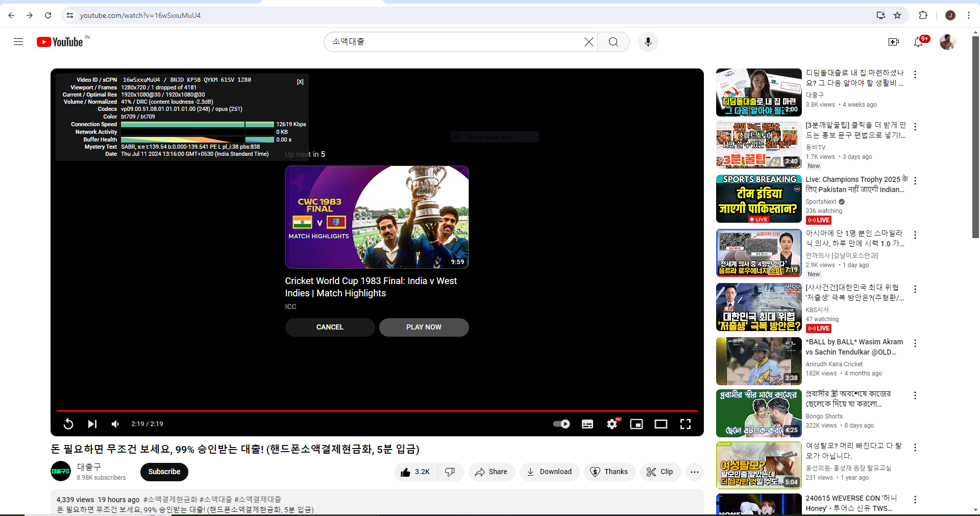Open Cricket World Cup 1983 Final title
Screen dimensions: 980x516
[x=371, y=287]
